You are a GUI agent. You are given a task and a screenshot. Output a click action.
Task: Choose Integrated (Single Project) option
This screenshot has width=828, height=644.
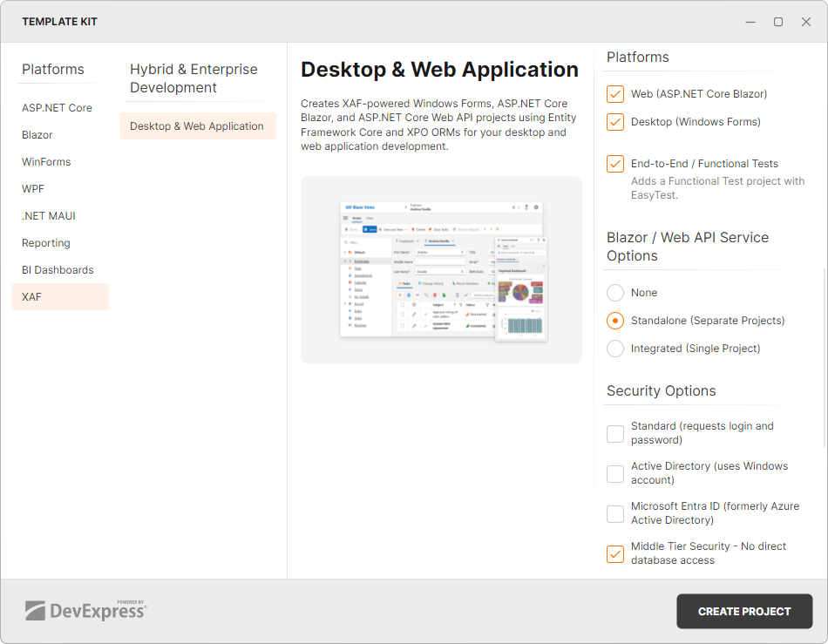coord(614,349)
